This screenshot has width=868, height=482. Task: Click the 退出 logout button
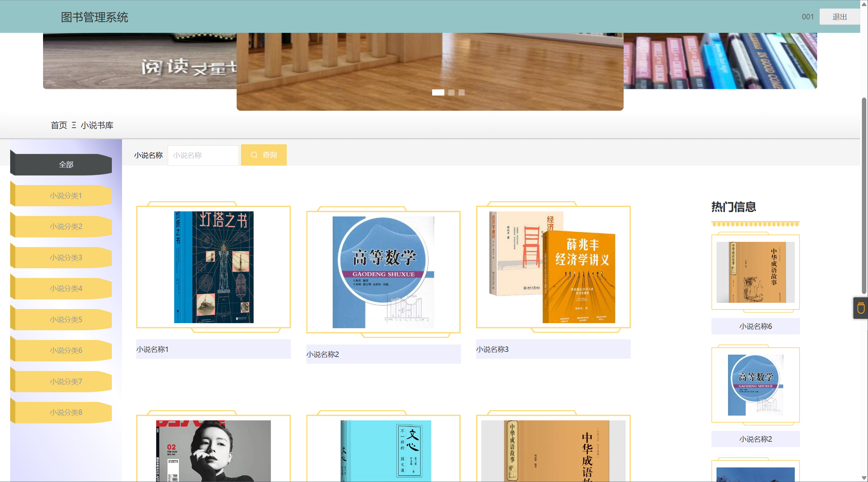click(x=839, y=17)
